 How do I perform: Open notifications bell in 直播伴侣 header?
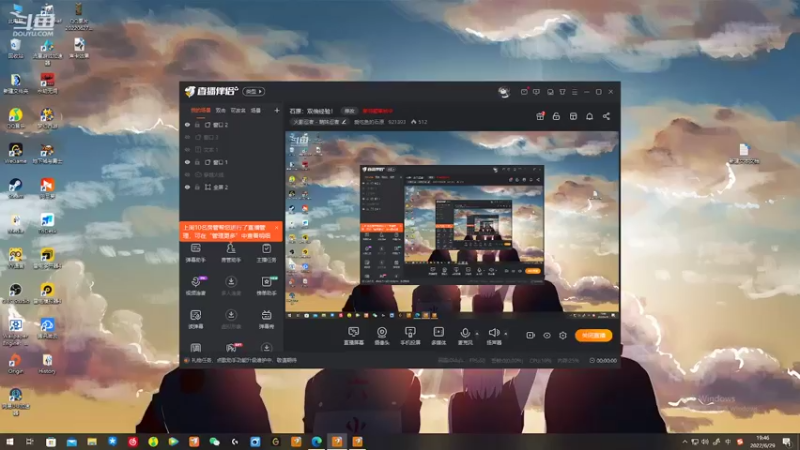[589, 116]
